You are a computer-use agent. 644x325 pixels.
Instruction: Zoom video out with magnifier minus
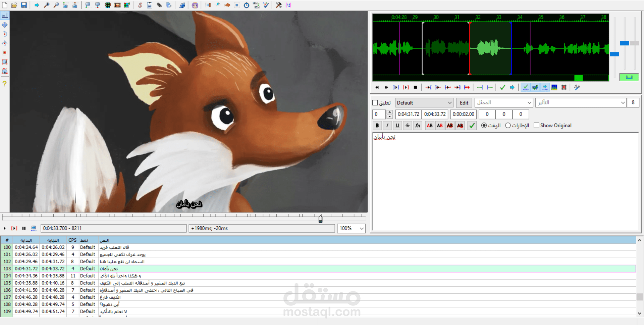point(56,5)
